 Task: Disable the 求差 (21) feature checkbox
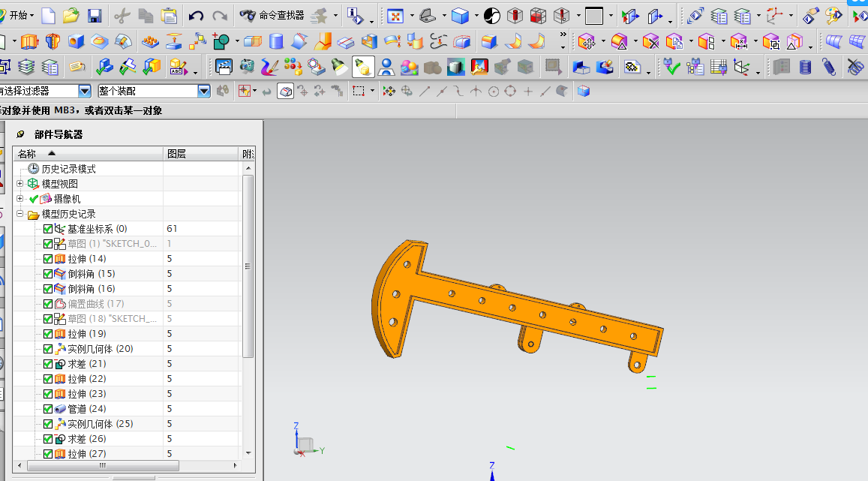coord(48,364)
